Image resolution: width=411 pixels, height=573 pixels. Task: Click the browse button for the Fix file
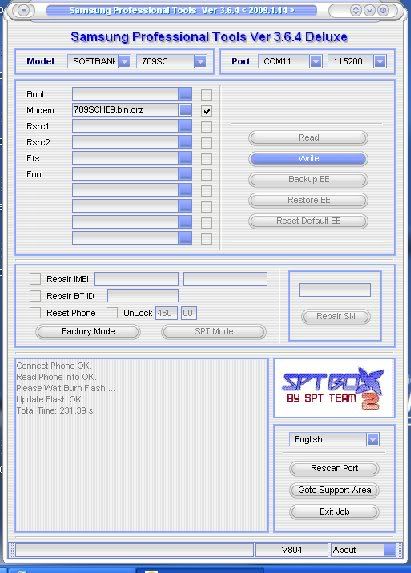coord(185,158)
